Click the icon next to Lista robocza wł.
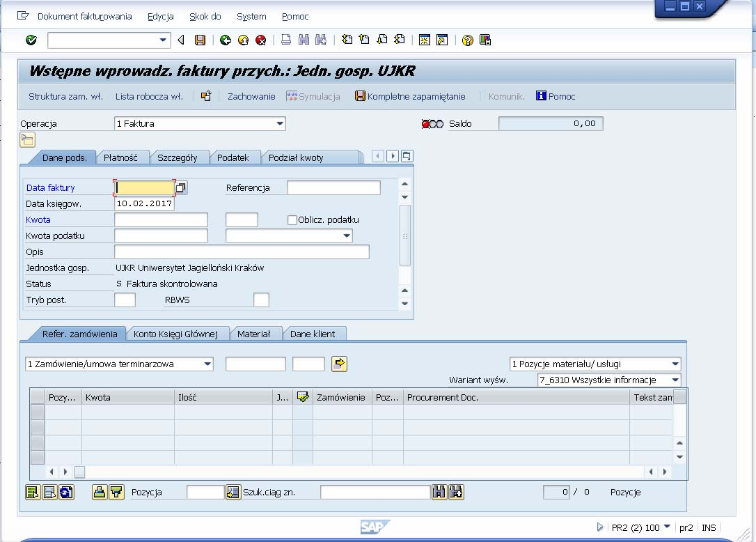 [206, 96]
